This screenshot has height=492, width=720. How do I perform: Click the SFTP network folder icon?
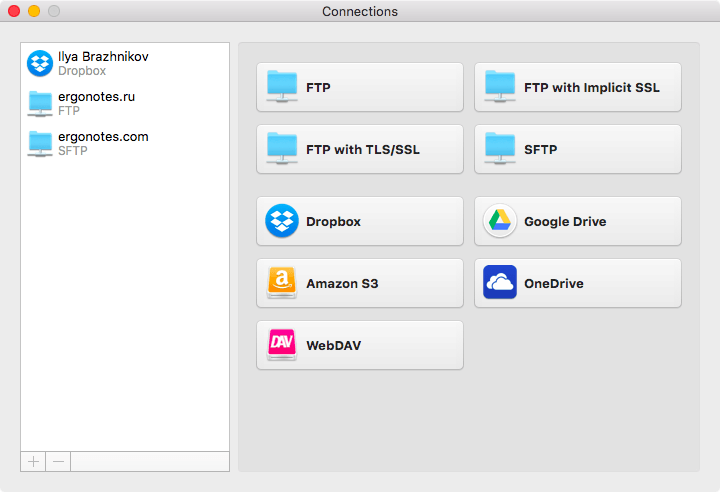click(x=500, y=149)
